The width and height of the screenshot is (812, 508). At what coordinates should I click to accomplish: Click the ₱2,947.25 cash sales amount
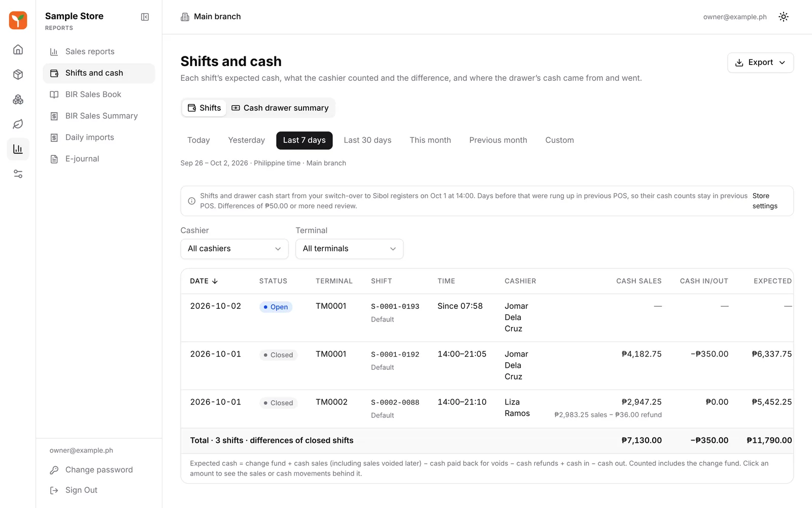tap(641, 402)
